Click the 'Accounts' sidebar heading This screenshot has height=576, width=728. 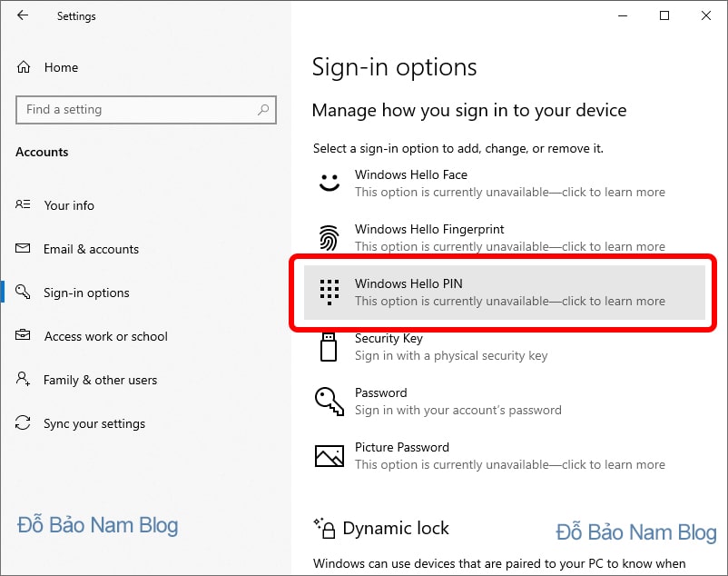42,152
